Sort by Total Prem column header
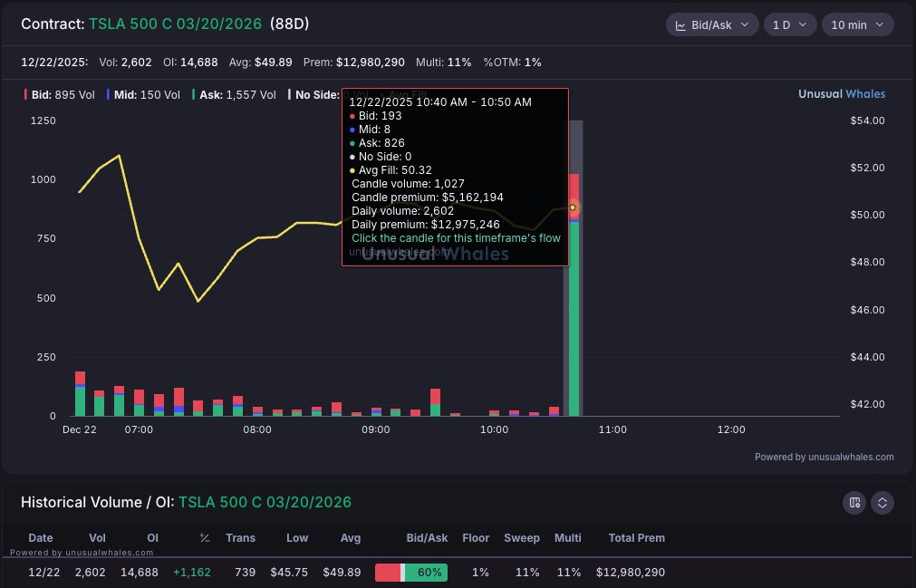Image resolution: width=916 pixels, height=588 pixels. click(x=636, y=538)
